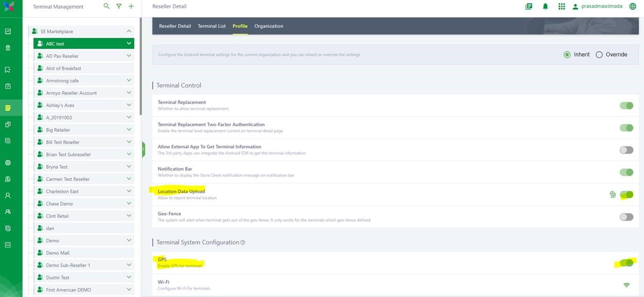Expand the Armstrong cafe tree node
The height and width of the screenshot is (297, 644).
pyautogui.click(x=129, y=80)
